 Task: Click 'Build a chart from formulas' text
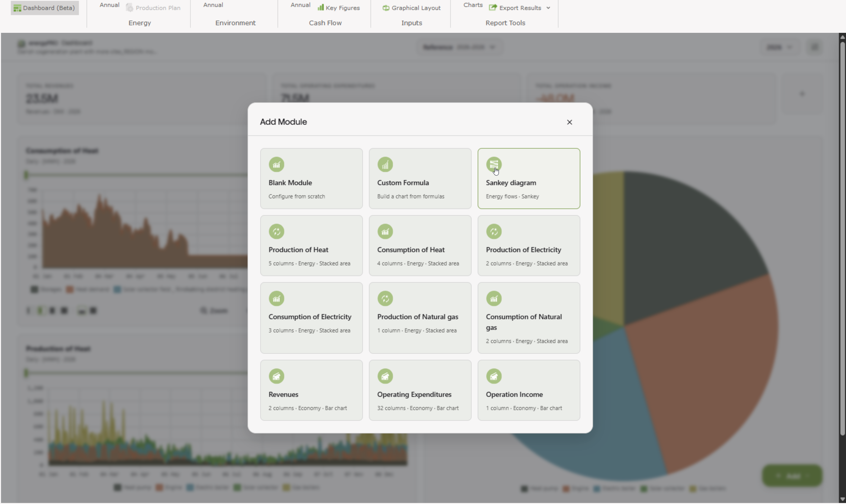click(411, 197)
